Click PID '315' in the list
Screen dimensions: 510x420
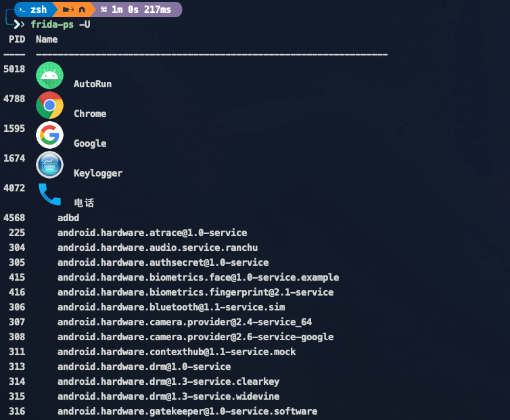click(x=17, y=396)
